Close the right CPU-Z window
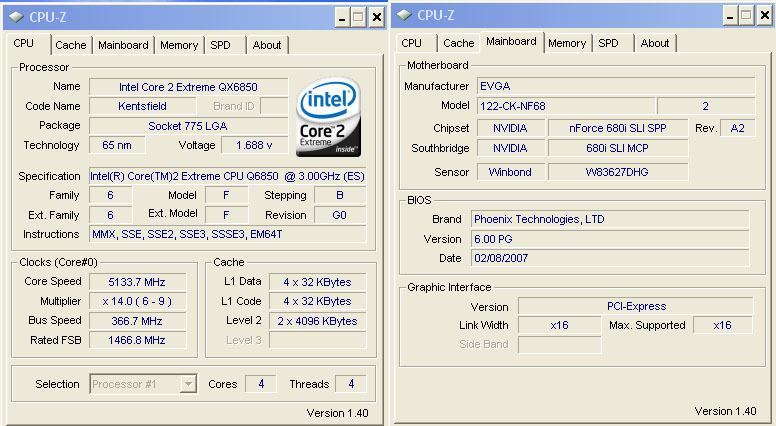Viewport: 776px width, 426px height. pos(765,16)
